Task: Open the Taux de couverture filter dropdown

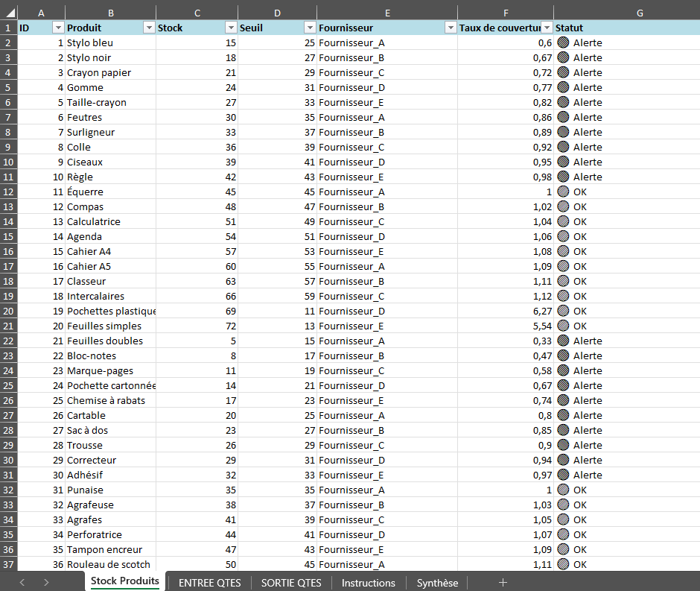Action: pos(547,28)
